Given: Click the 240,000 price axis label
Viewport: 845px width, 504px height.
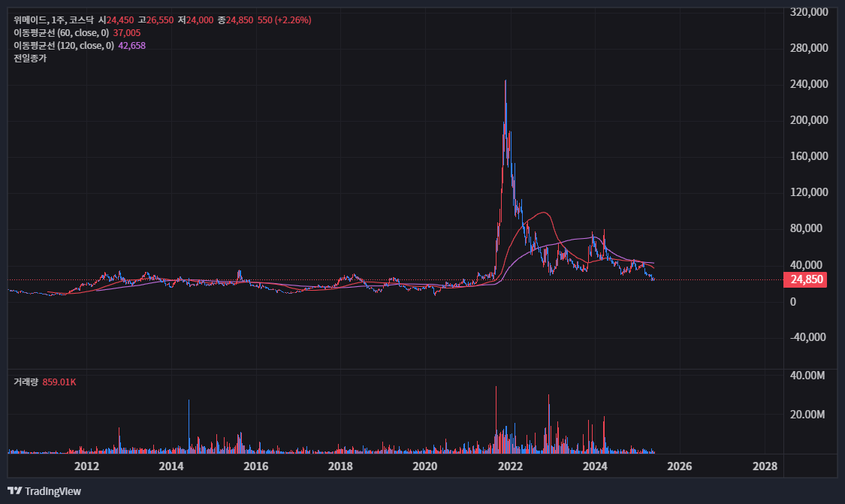Looking at the screenshot, I should pos(809,84).
